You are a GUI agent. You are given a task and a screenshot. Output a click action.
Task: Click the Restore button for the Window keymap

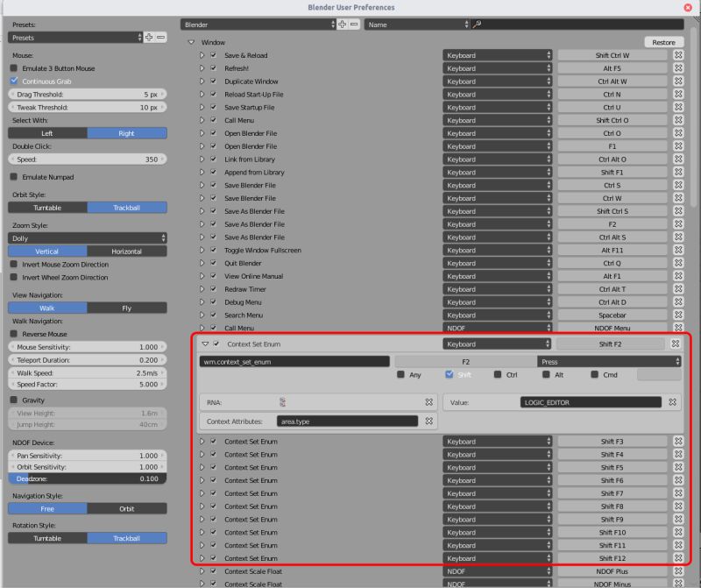662,41
